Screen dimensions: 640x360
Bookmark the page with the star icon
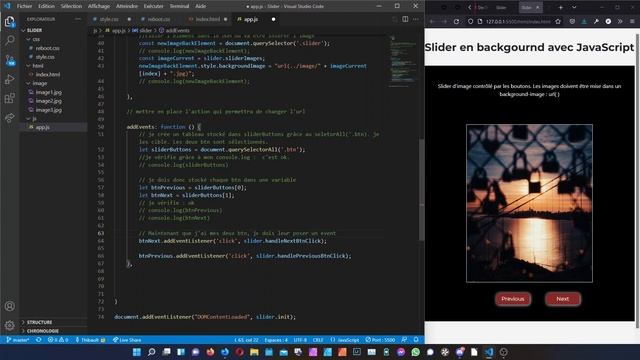tap(558, 21)
